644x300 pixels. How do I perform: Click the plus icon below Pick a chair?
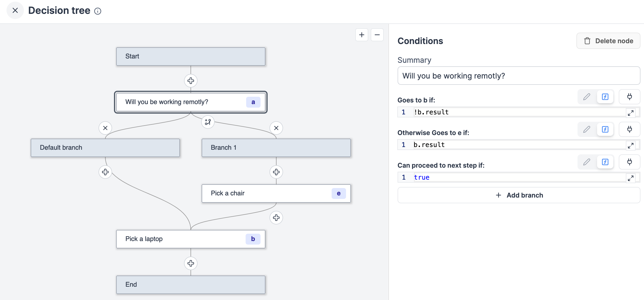point(276,218)
